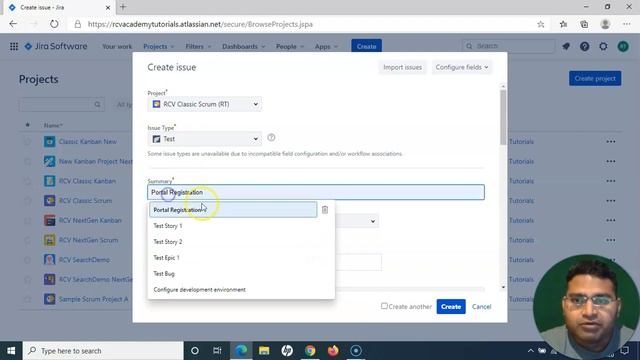This screenshot has height=360, width=640.
Task: Click the Create button in the dialog footer
Action: coord(451,307)
